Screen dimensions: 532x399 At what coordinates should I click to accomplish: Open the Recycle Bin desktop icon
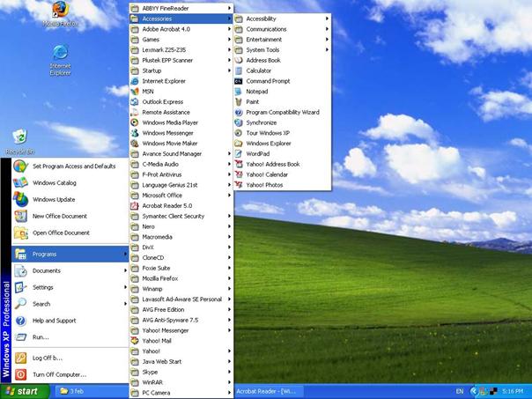pyautogui.click(x=18, y=138)
